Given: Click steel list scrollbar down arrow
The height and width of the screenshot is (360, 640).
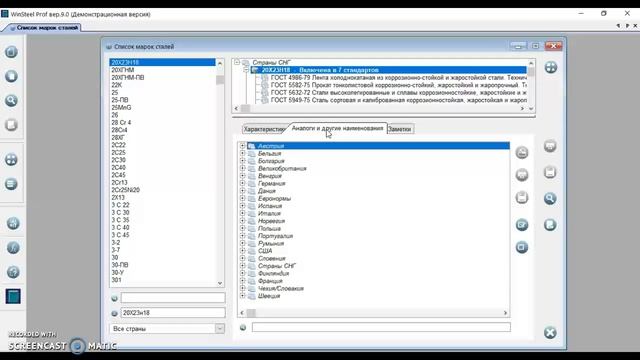Looking at the screenshot, I should pos(220,283).
